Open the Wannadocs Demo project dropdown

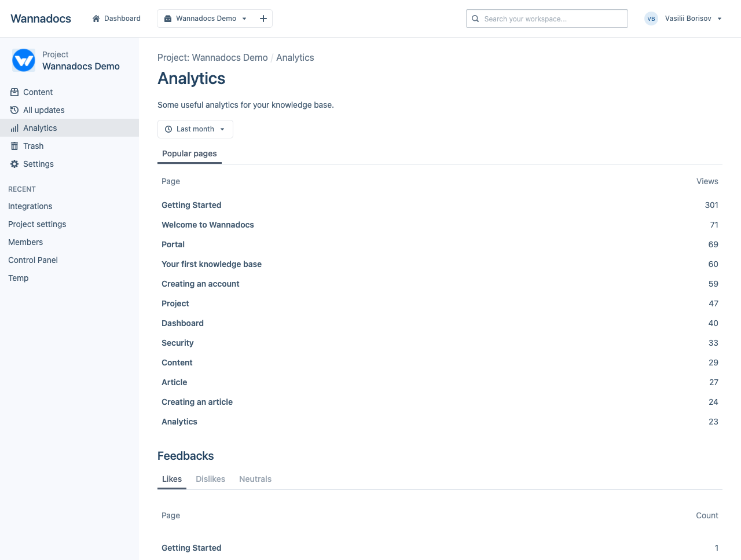click(206, 19)
